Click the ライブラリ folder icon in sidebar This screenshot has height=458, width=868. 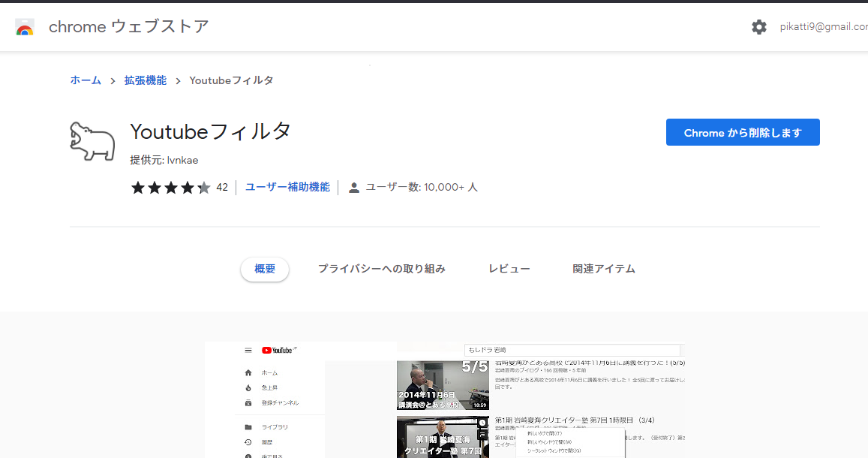[248, 427]
